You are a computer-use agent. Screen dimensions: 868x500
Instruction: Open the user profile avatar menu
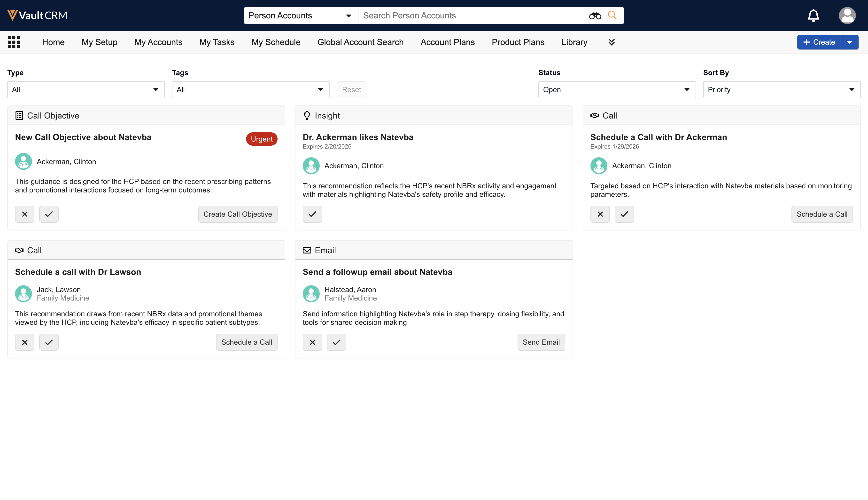point(847,16)
